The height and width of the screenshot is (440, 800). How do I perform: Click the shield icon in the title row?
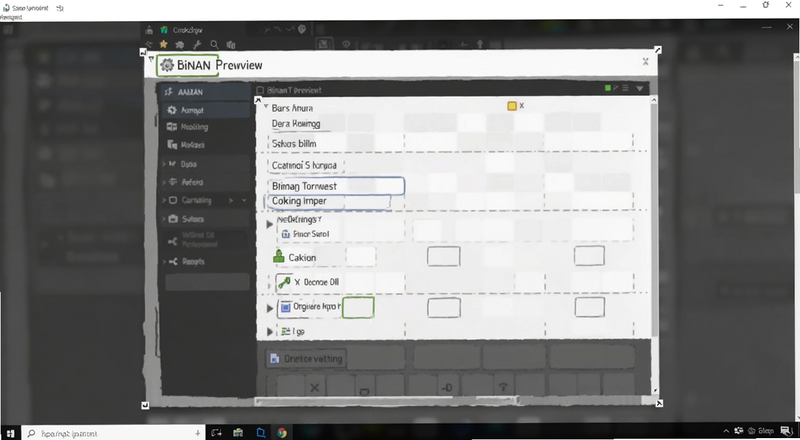pos(302,30)
